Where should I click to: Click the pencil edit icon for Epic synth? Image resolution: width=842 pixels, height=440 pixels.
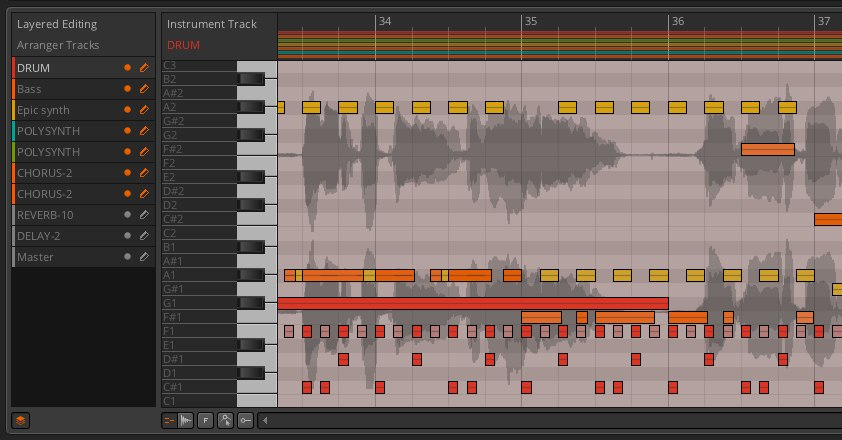144,110
